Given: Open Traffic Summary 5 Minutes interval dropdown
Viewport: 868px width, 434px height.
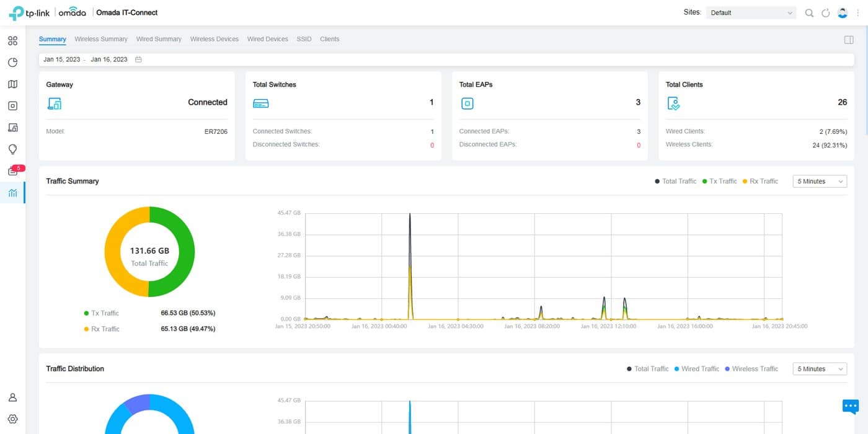Looking at the screenshot, I should click(x=820, y=181).
